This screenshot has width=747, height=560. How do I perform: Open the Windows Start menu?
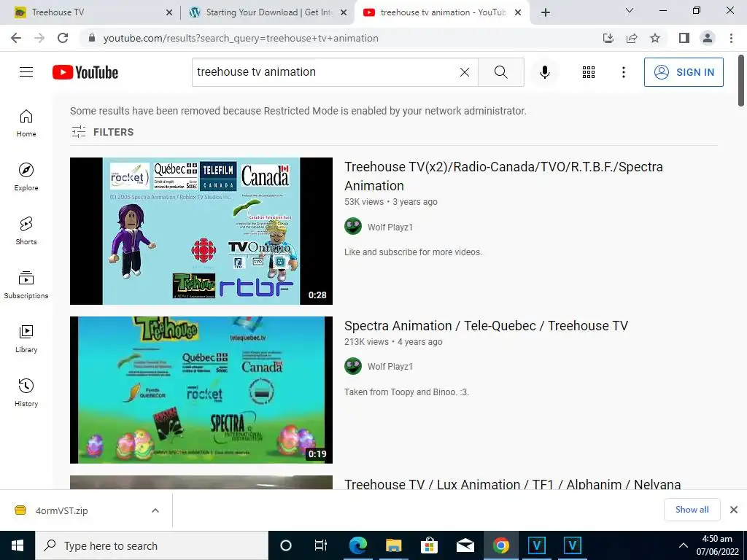[18, 545]
